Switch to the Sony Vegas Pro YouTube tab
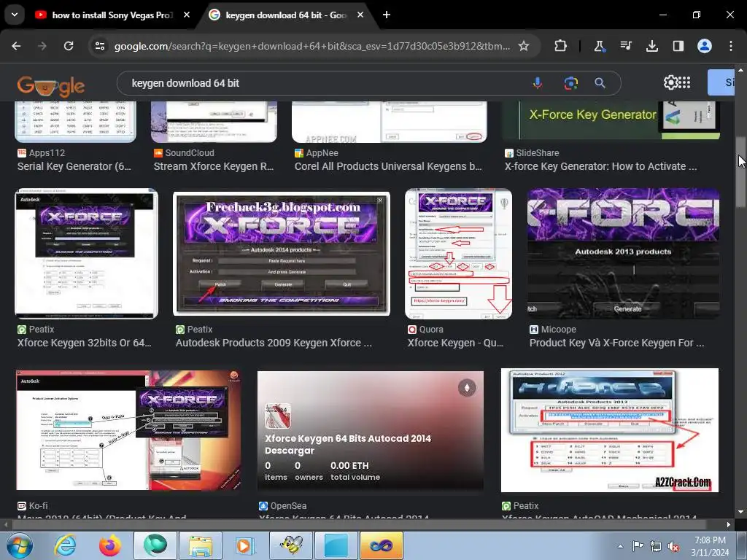This screenshot has height=560, width=747. (112, 15)
